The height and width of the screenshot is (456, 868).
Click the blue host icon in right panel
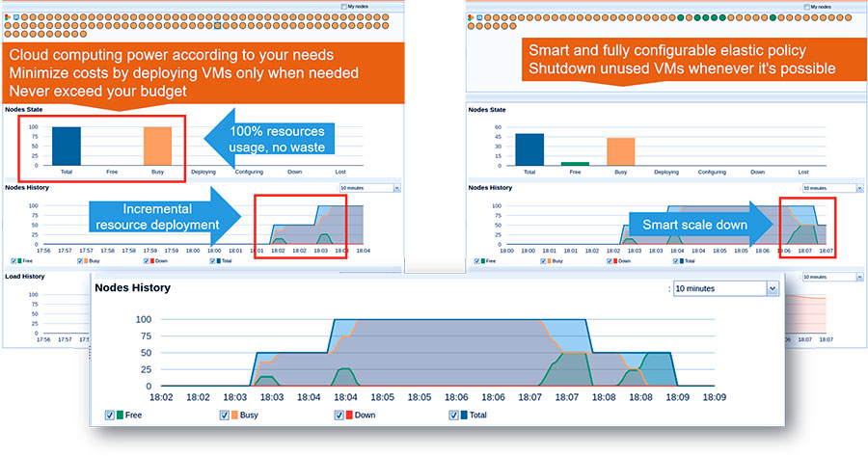pyautogui.click(x=479, y=17)
